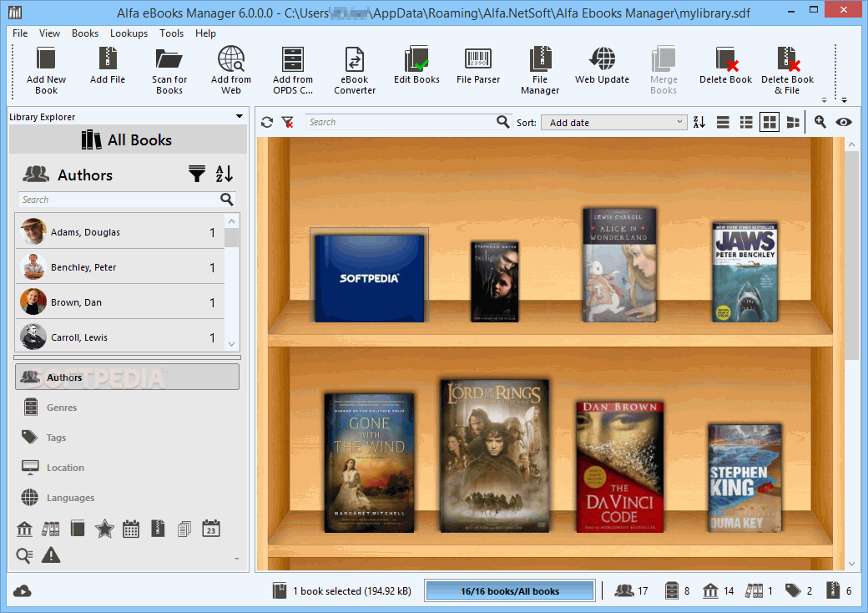868x613 pixels.
Task: Click the bookshelf vertical scrollbar
Action: [x=851, y=255]
